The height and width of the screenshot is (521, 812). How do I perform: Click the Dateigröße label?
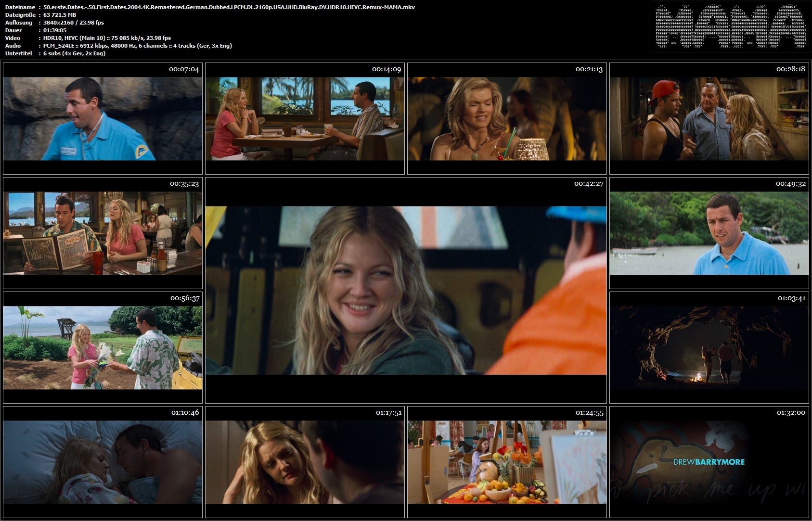[20, 15]
